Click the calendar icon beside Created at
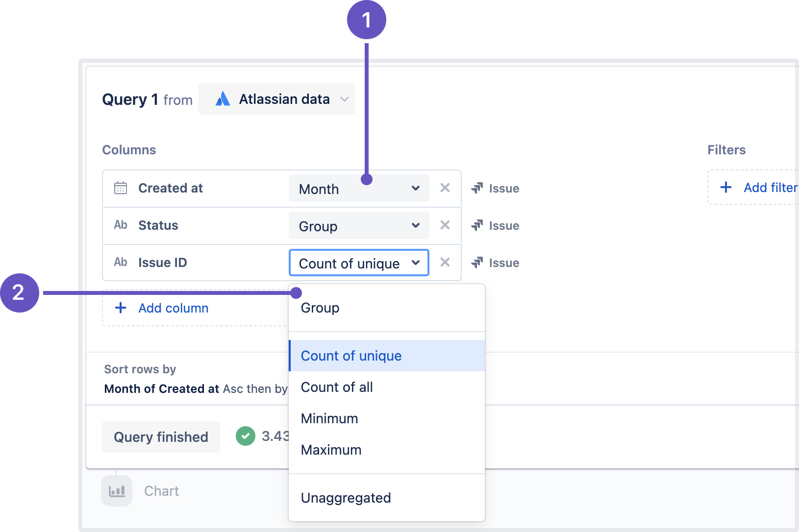Image resolution: width=799 pixels, height=532 pixels. tap(121, 188)
